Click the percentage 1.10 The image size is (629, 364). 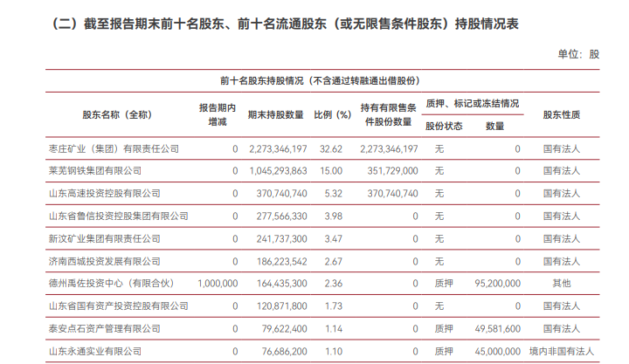[x=334, y=352]
